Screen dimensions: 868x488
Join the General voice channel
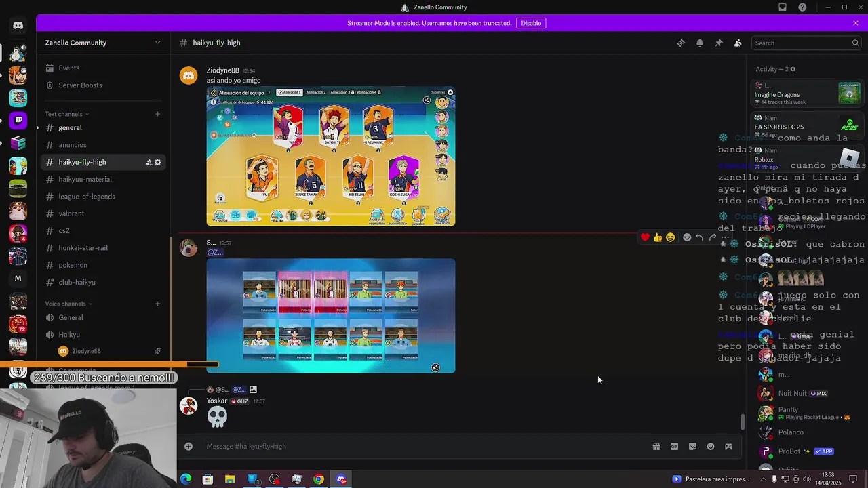point(103,317)
